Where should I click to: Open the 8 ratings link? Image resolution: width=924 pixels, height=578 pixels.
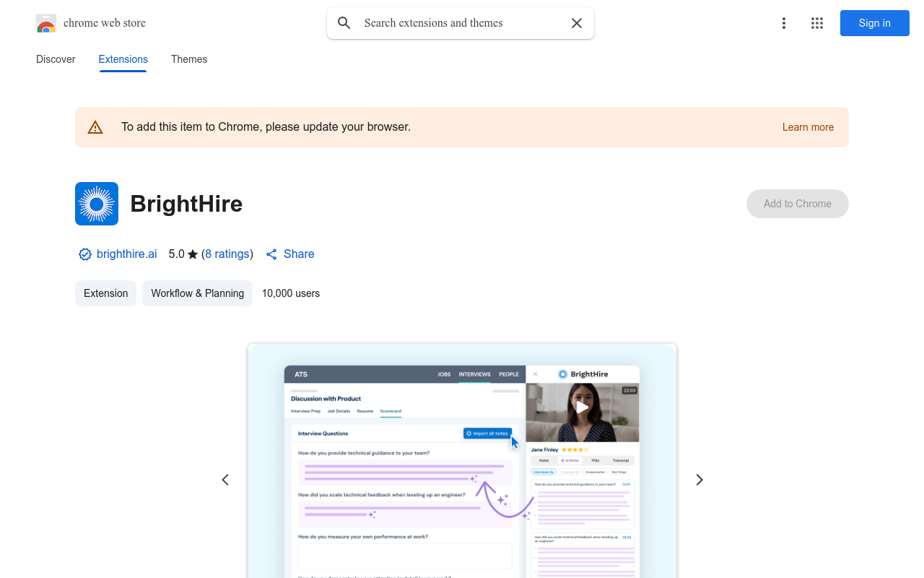(x=227, y=254)
